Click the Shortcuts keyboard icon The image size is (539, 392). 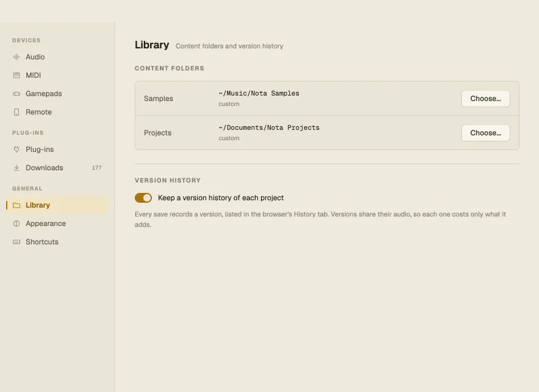(x=17, y=242)
